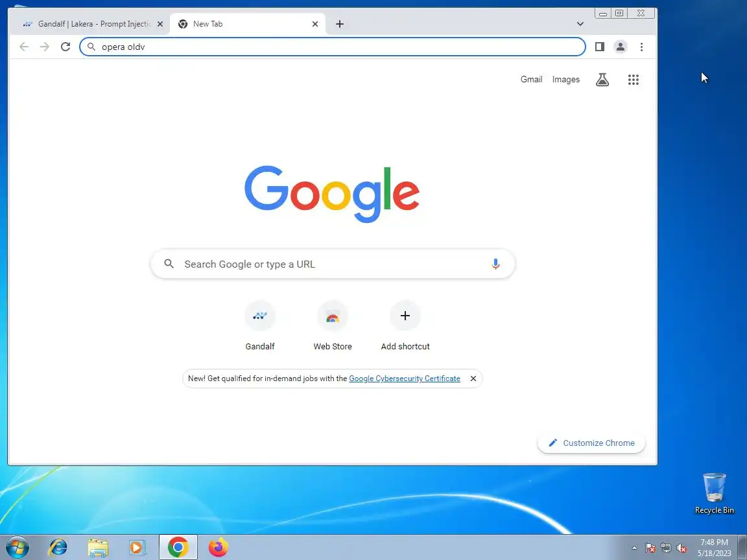Open the Google Cybersecurity Certificate link
747x560 pixels.
point(405,379)
